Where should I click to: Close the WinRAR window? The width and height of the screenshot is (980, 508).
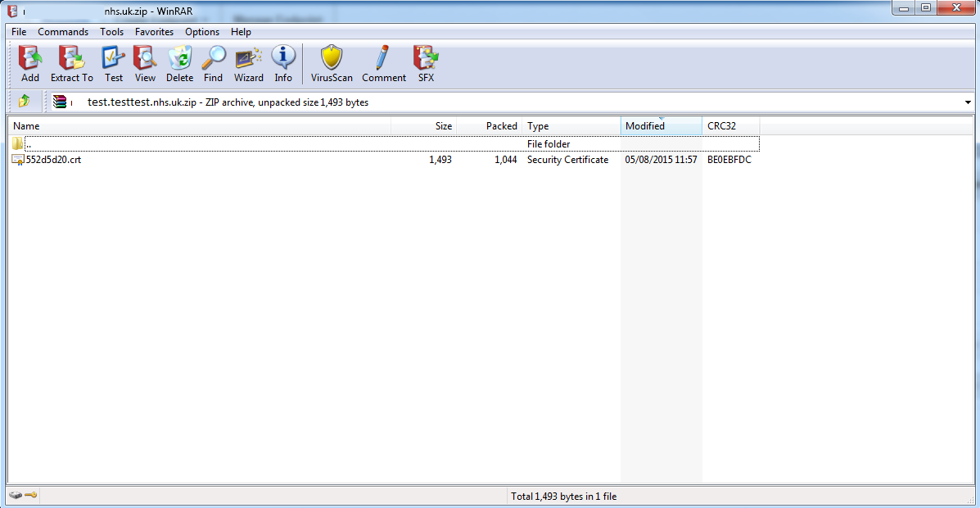pyautogui.click(x=955, y=8)
